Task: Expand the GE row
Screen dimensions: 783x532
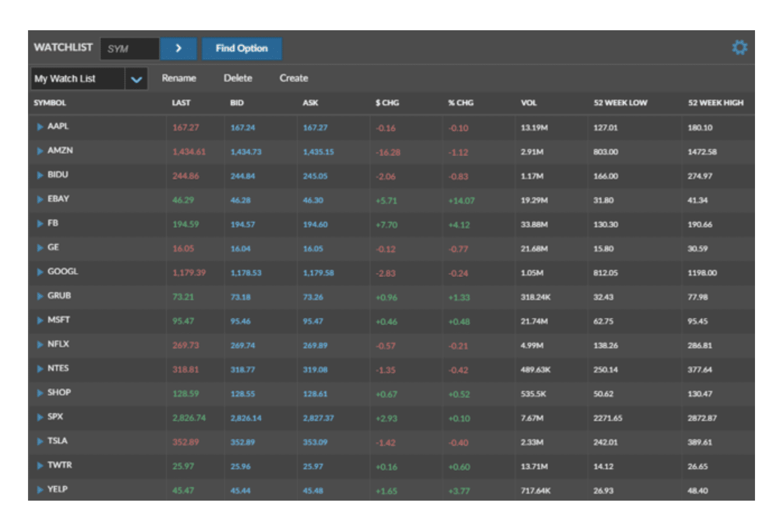Action: coord(40,248)
